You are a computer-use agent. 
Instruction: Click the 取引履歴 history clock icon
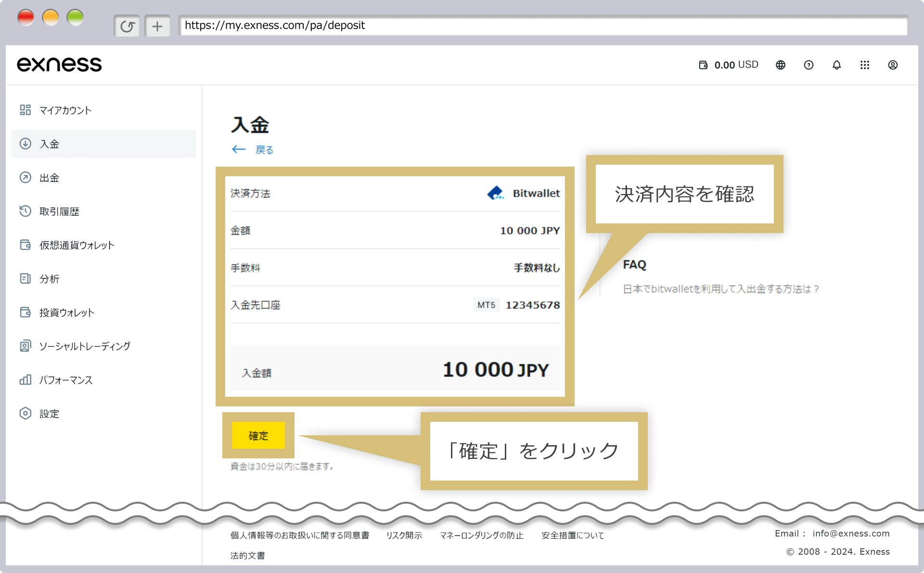(26, 211)
